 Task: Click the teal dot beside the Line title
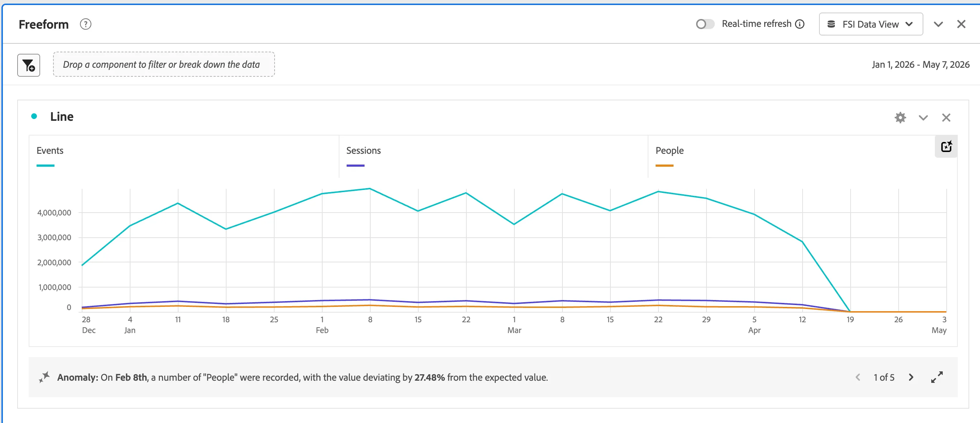tap(34, 117)
